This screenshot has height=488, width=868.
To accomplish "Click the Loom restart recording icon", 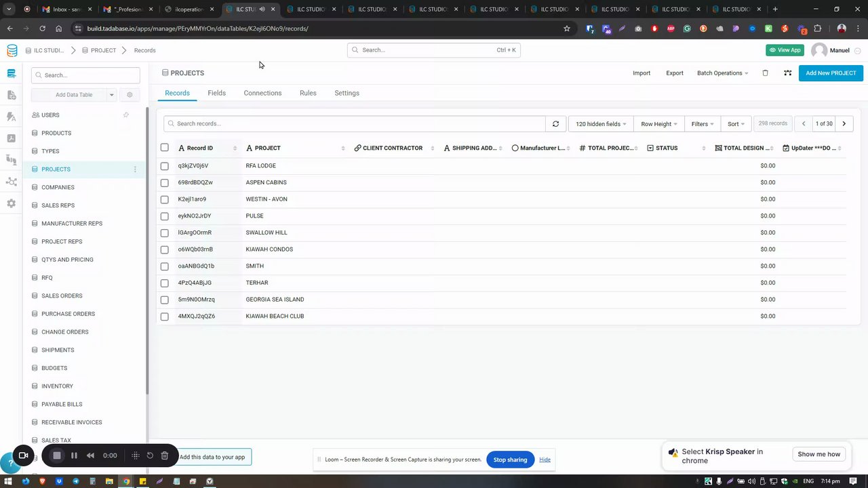I will pos(150,455).
